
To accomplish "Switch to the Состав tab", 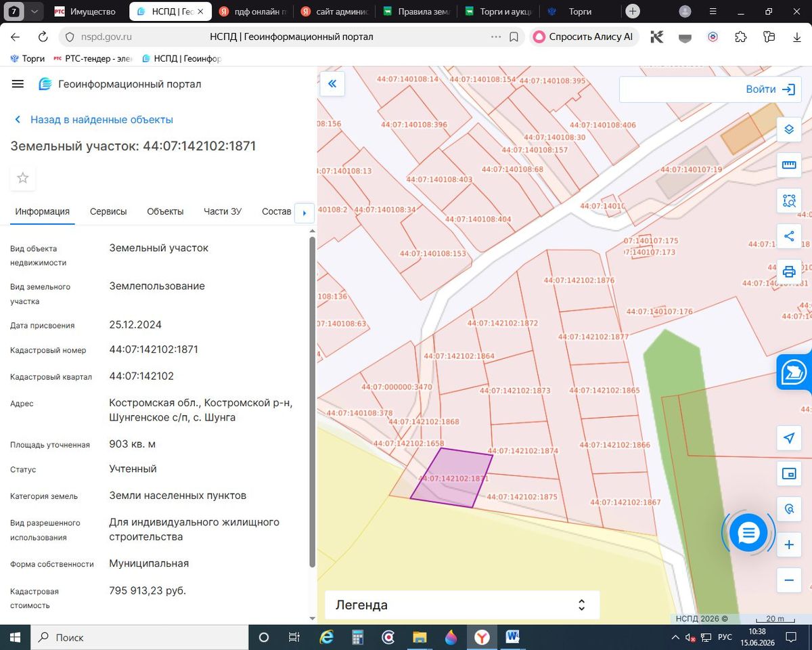I will 277,211.
